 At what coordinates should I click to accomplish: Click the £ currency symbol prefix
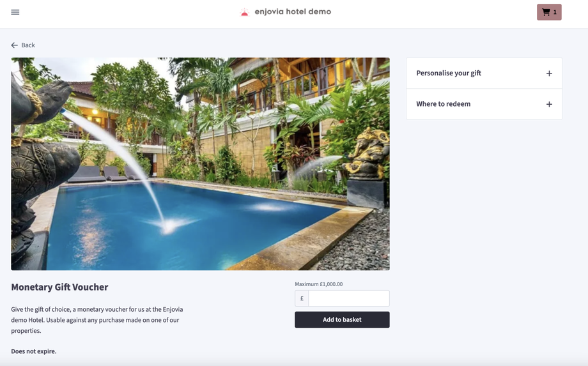point(302,298)
